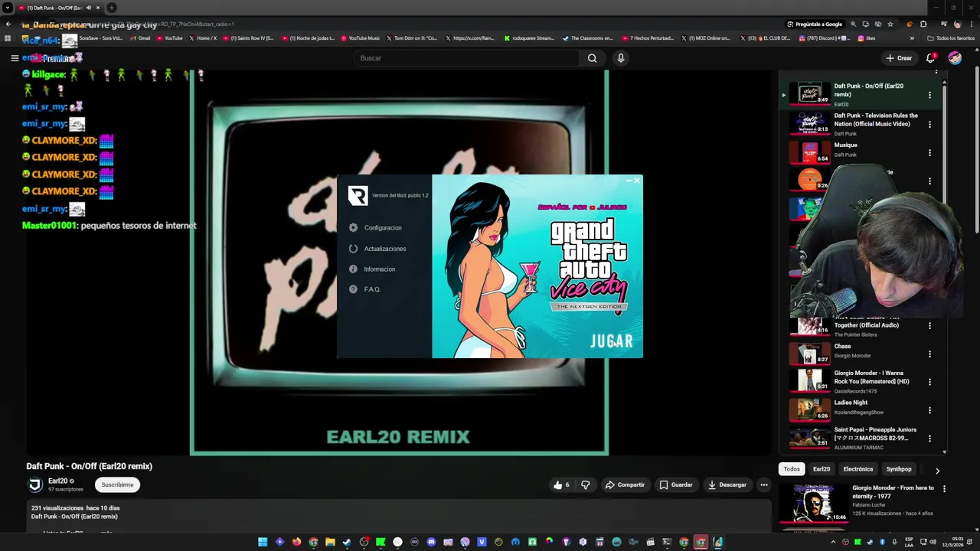Open Giorgio Moroder From here to eternity
The width and height of the screenshot is (980, 551).
893,491
